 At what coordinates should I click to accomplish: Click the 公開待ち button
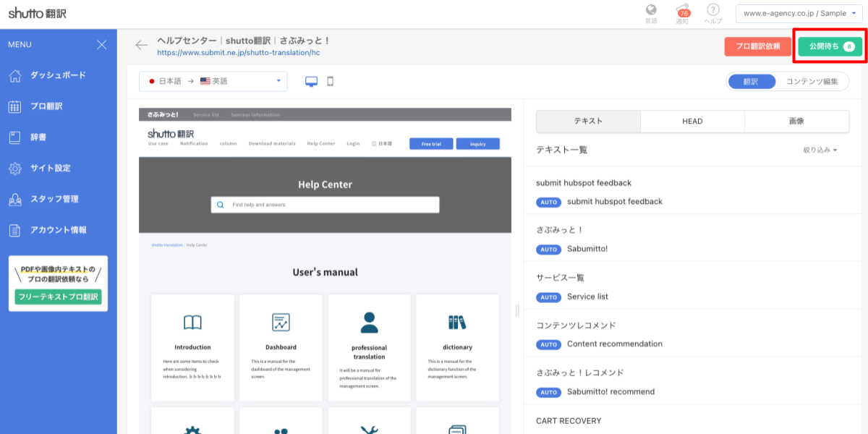click(x=830, y=46)
